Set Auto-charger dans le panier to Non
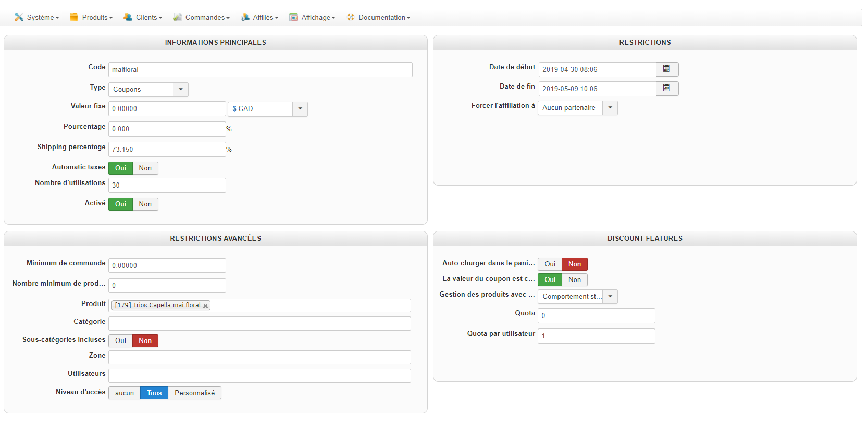The width and height of the screenshot is (868, 427). tap(575, 264)
